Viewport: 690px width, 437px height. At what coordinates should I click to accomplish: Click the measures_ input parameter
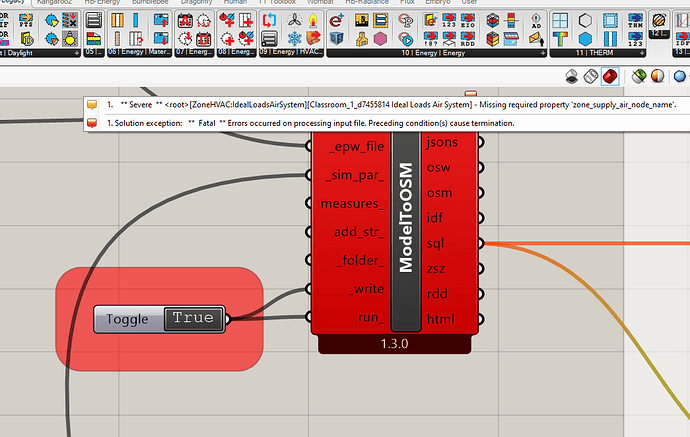pyautogui.click(x=352, y=204)
